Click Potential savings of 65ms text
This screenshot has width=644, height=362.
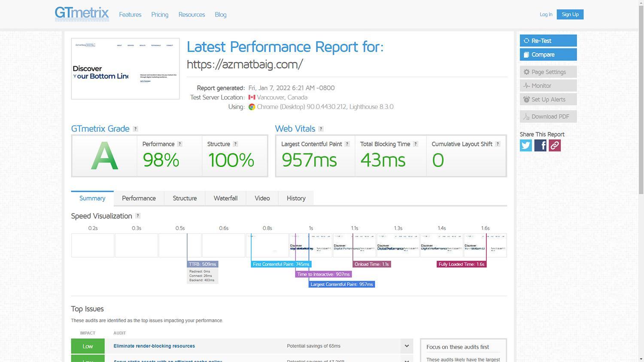pyautogui.click(x=313, y=346)
